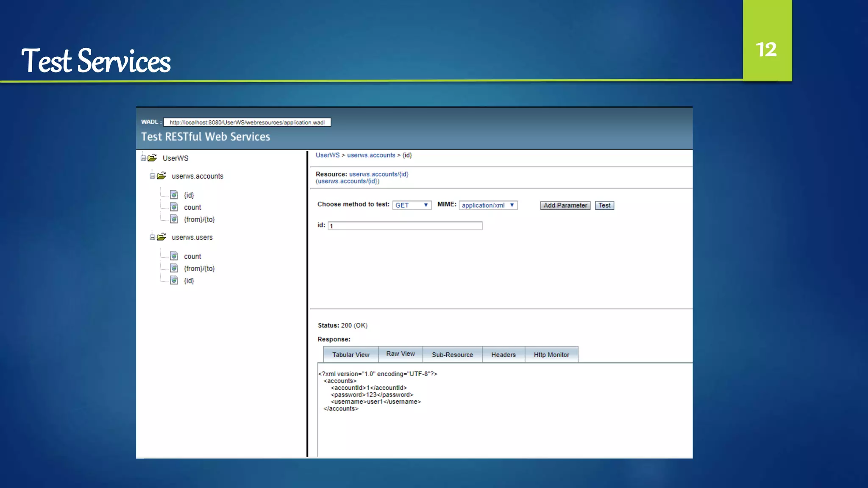Open the GET method dropdown
868x488 pixels.
click(412, 205)
